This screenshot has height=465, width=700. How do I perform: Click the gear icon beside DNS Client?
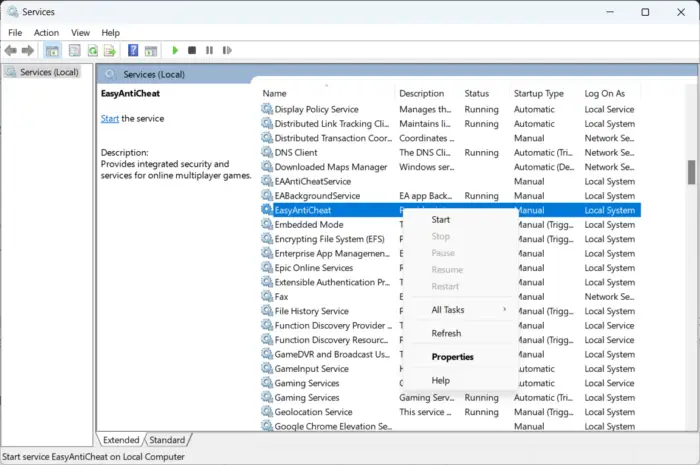click(267, 152)
